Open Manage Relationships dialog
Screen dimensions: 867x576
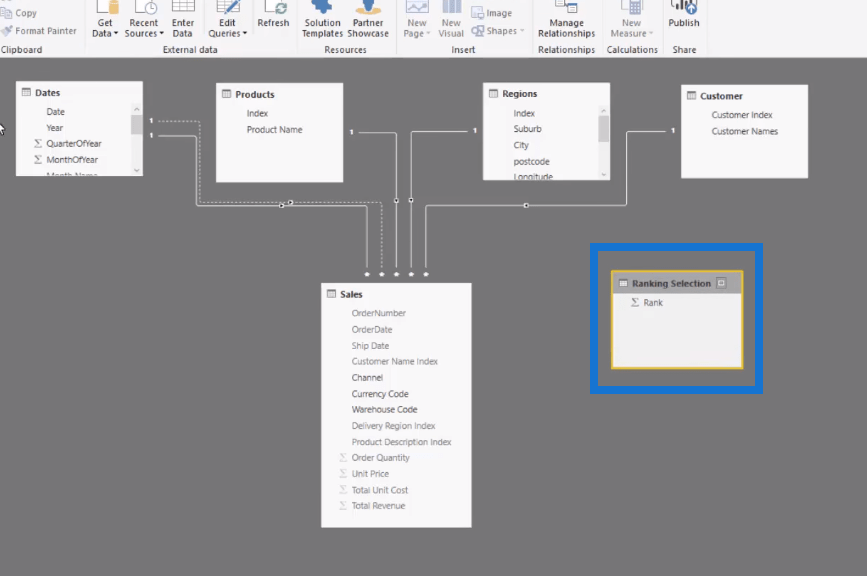point(567,20)
